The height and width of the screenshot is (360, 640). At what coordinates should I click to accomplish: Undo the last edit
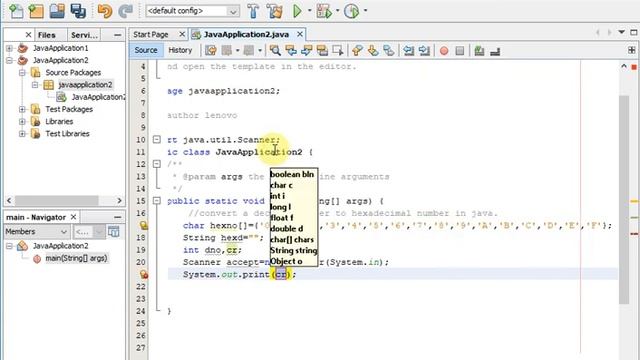(x=105, y=11)
